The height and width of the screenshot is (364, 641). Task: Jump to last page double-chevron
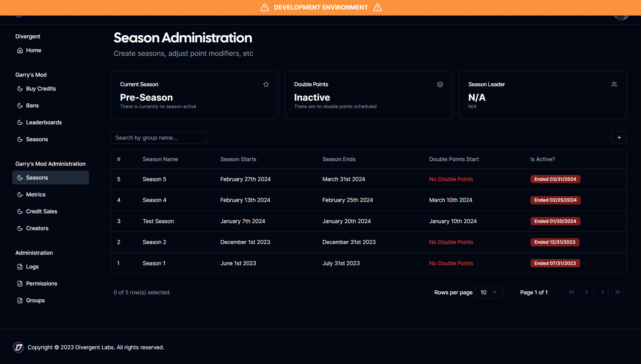click(x=617, y=292)
